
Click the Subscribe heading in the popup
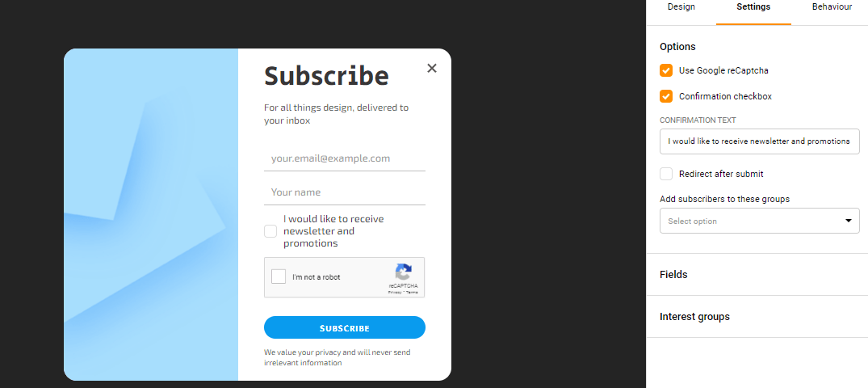tap(326, 76)
